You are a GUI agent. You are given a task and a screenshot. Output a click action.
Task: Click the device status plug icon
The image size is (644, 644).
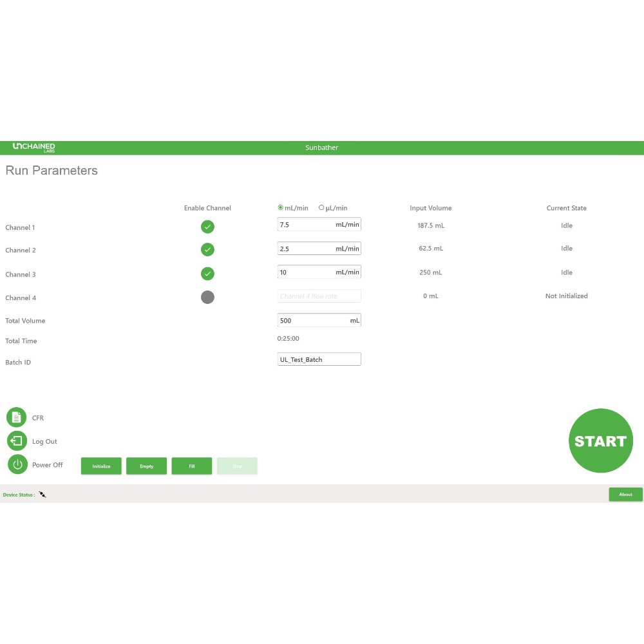(x=43, y=495)
